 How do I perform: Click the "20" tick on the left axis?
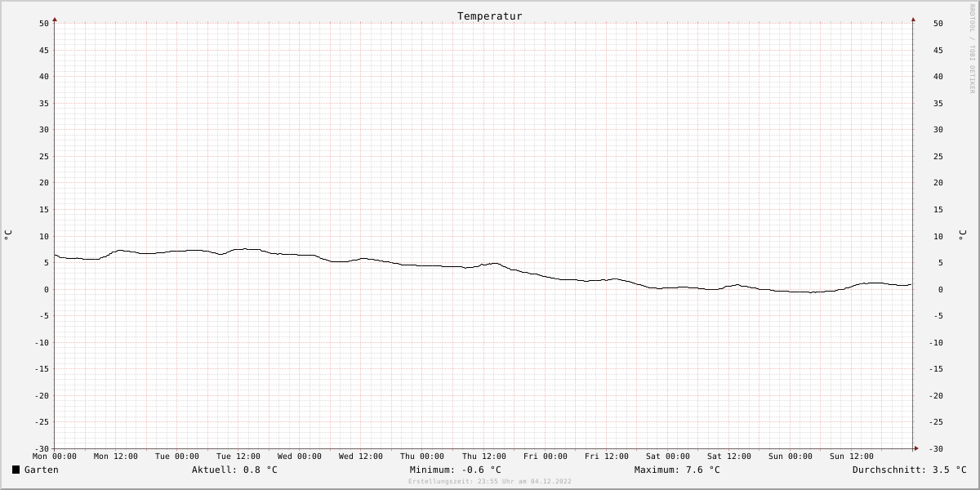(x=44, y=183)
